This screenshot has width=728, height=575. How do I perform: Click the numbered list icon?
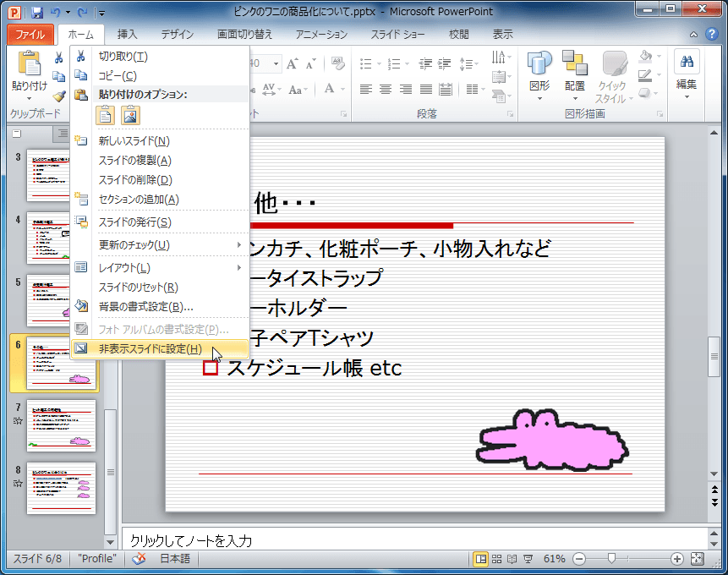[x=394, y=63]
